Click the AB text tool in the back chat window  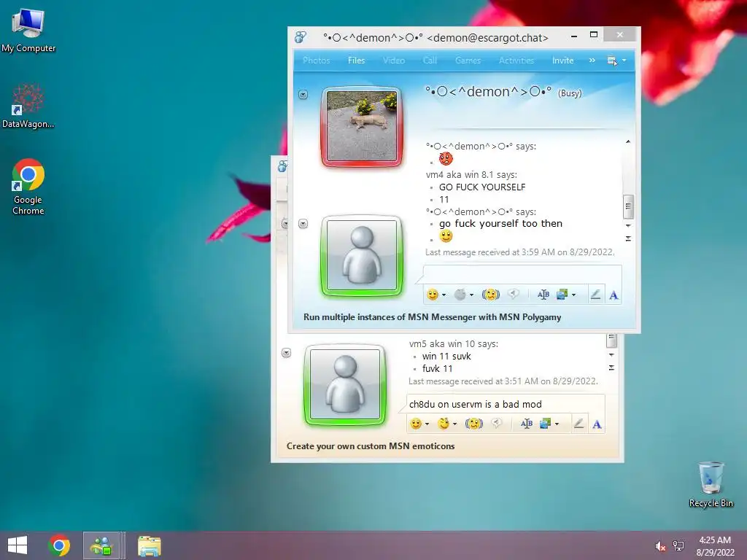[x=527, y=424]
